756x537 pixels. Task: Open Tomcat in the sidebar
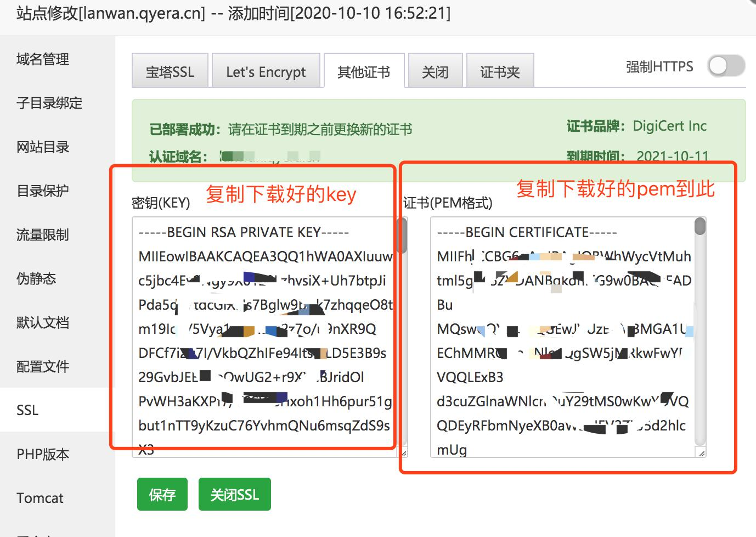(x=58, y=498)
